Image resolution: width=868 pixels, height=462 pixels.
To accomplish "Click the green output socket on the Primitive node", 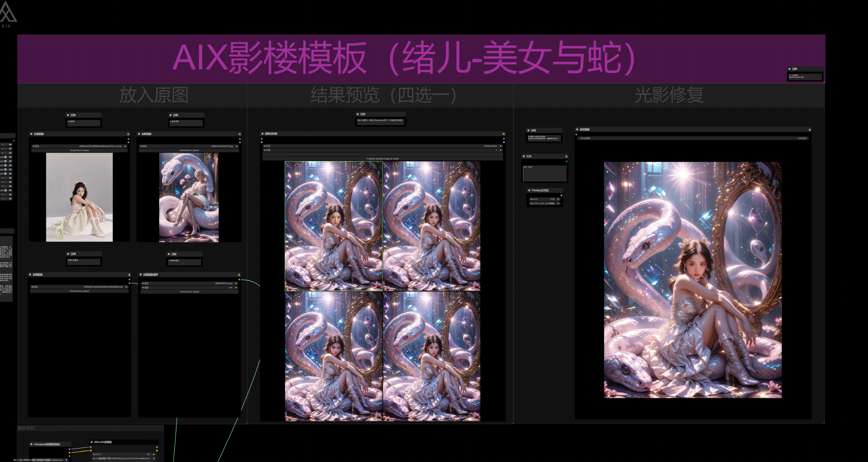I will (x=562, y=195).
